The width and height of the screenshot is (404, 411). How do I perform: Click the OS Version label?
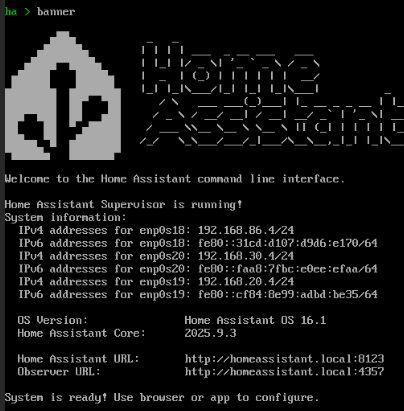click(53, 320)
